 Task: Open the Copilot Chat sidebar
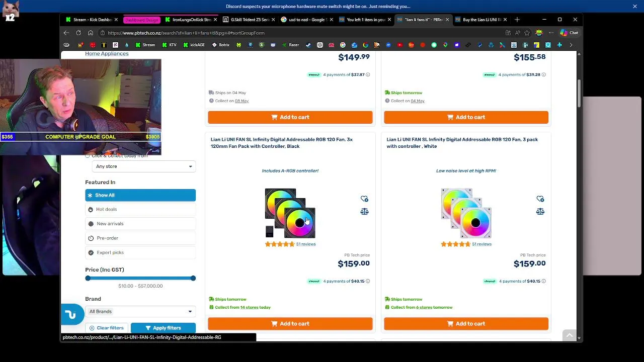(569, 33)
